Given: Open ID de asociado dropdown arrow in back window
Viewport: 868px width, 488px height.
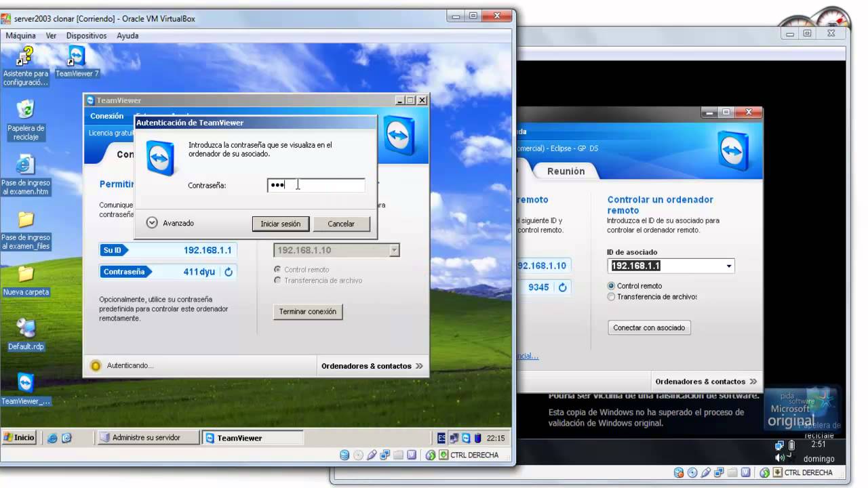Looking at the screenshot, I should 729,266.
